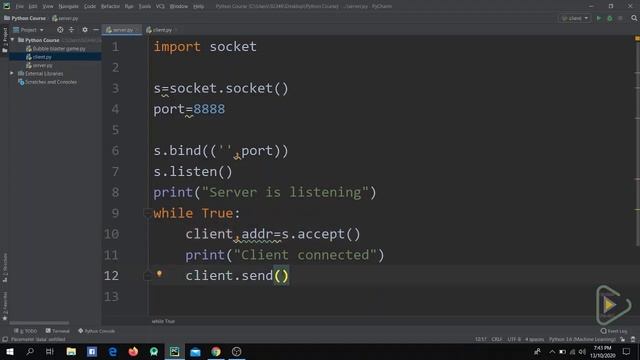Open the Edit menu

click(x=33, y=7)
